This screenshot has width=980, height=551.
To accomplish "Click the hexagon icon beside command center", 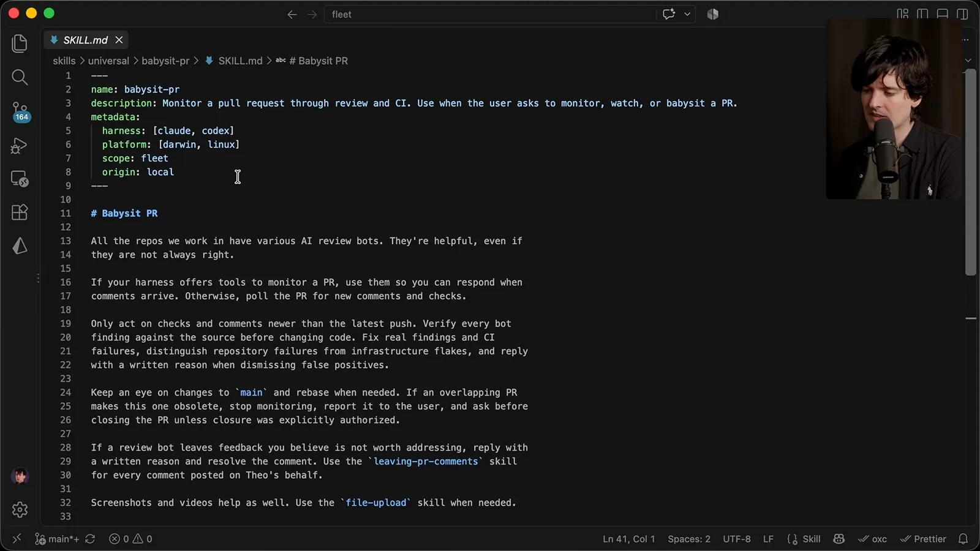I will tap(712, 14).
